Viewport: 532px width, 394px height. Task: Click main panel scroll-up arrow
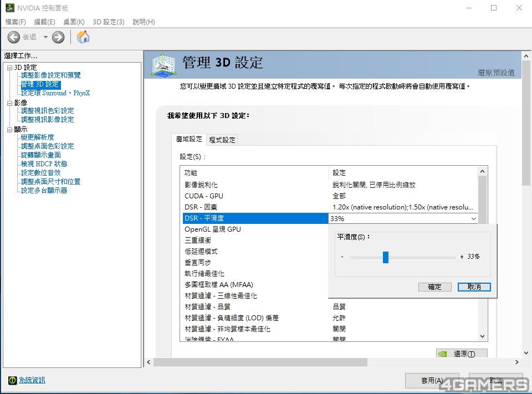(526, 56)
